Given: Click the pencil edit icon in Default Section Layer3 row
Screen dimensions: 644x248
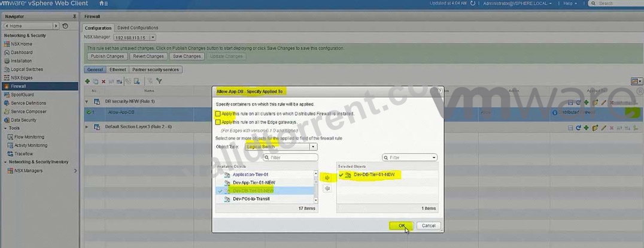Looking at the screenshot, I should coord(603,128).
